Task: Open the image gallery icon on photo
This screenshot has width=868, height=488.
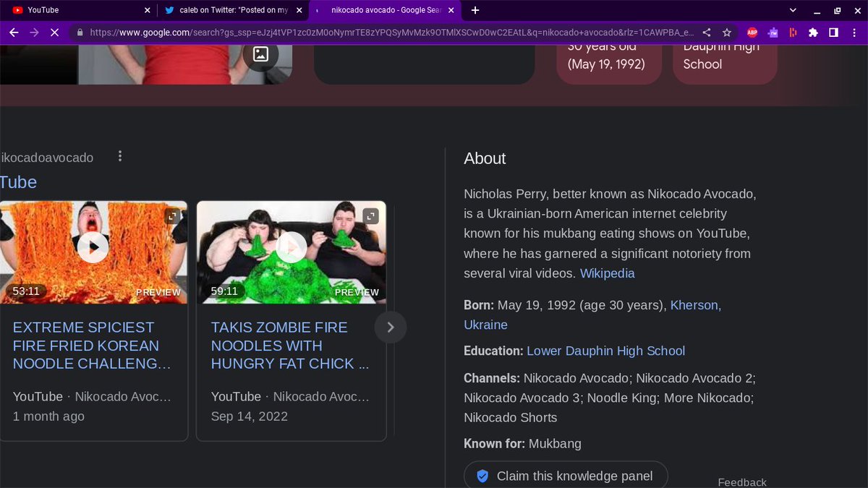Action: click(x=260, y=53)
